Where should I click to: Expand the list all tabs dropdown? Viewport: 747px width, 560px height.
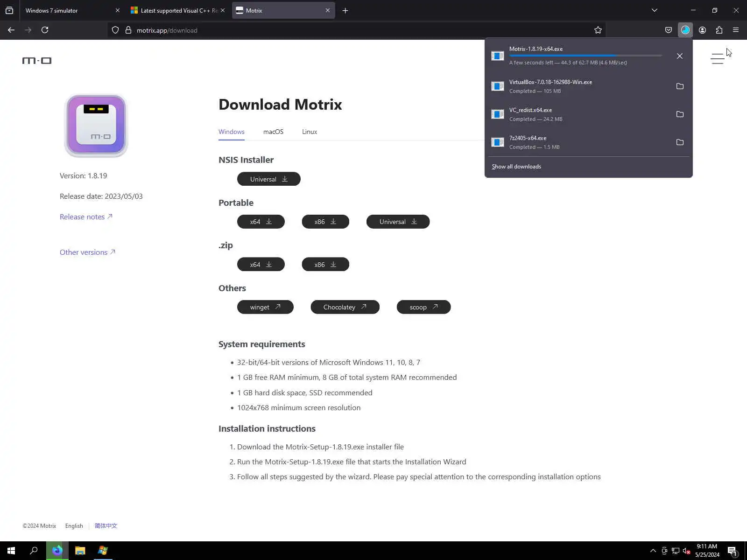coord(654,10)
